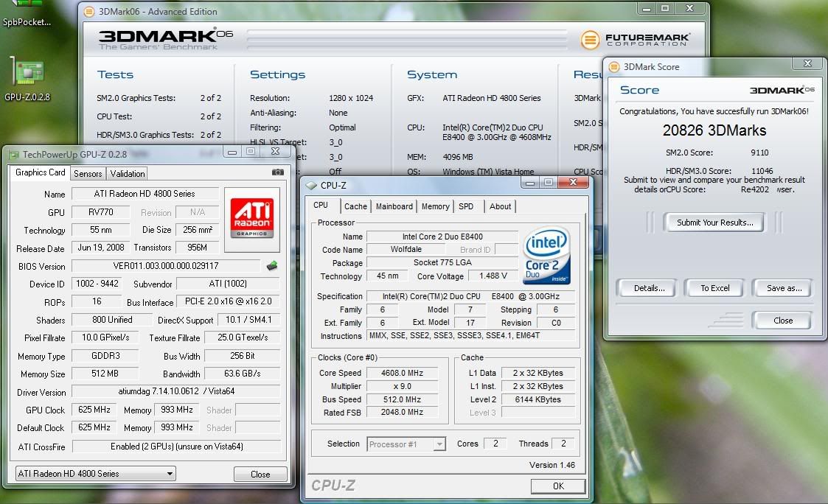Select the CPU tab in CPU-Z
This screenshot has width=828, height=504.
click(321, 206)
